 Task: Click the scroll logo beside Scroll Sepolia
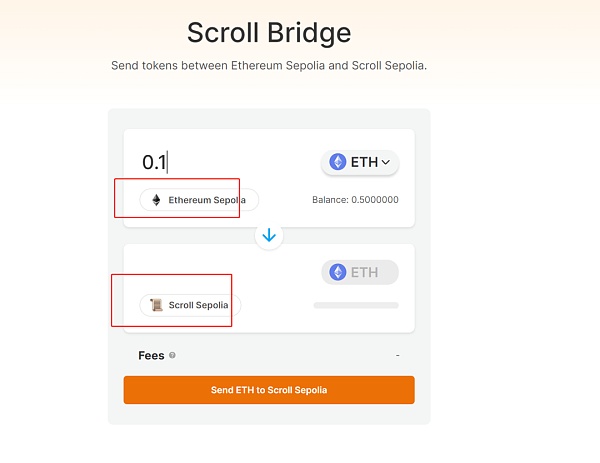[156, 305]
